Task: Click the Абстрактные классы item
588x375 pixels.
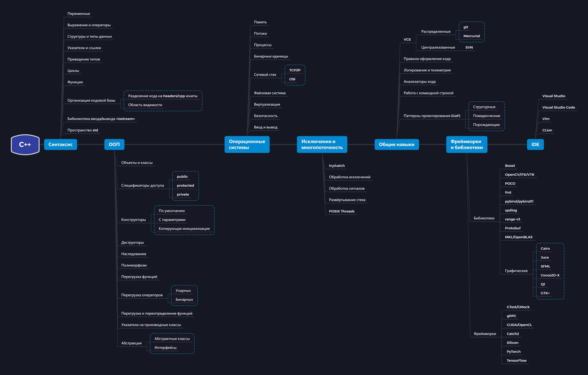Action: (x=172, y=339)
